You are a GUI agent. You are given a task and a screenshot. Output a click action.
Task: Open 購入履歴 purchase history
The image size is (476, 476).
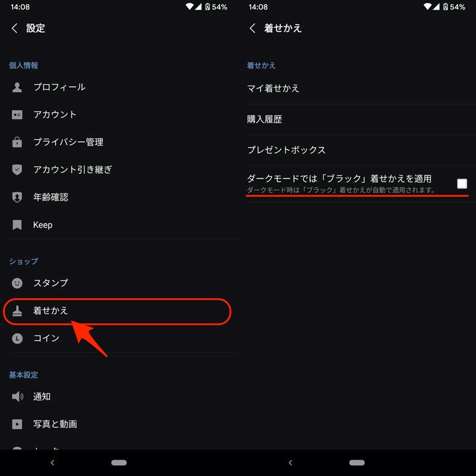[361, 120]
